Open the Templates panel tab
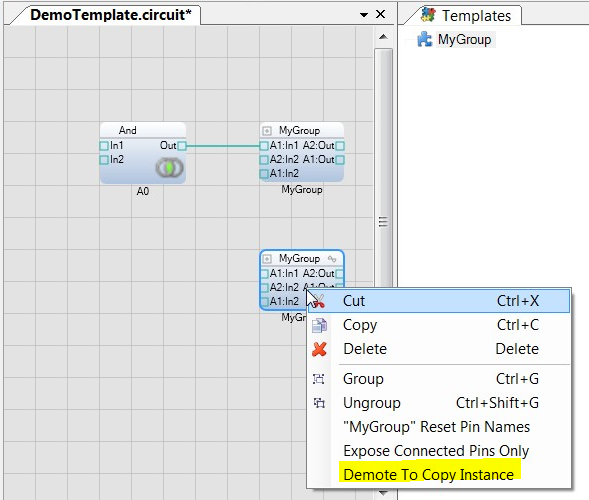 466,15
